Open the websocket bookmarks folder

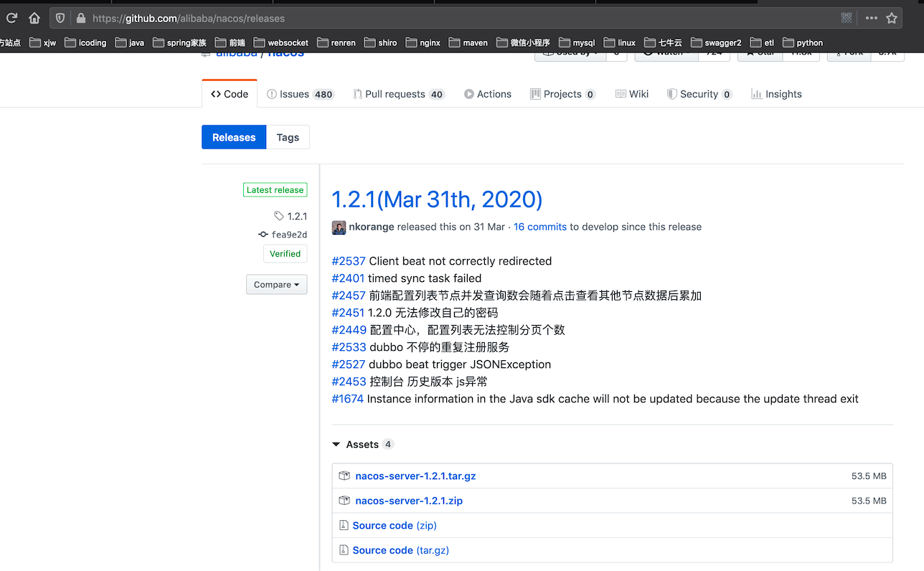tap(281, 42)
